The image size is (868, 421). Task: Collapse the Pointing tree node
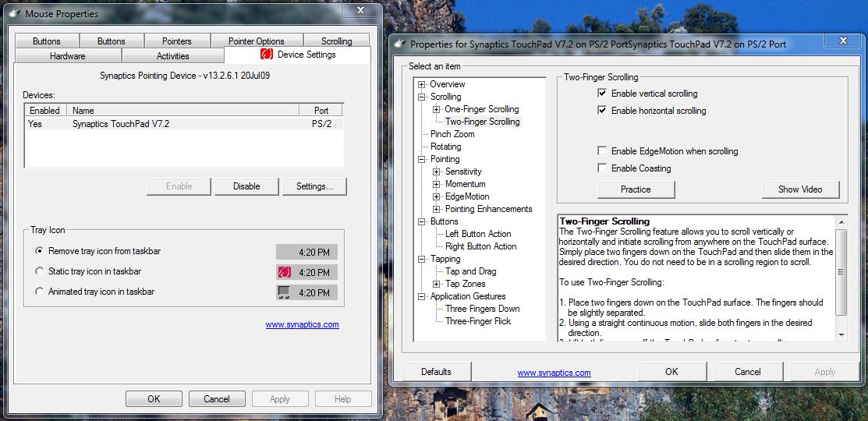422,159
